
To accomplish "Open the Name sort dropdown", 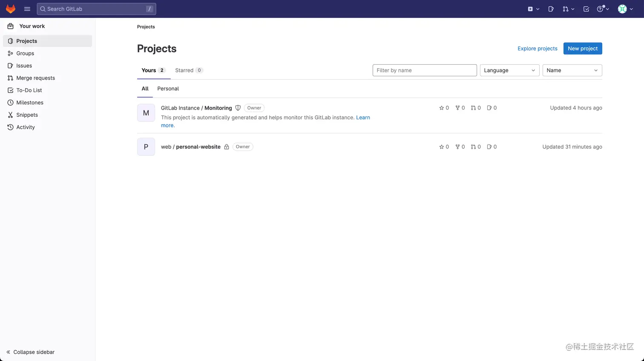I will [x=572, y=70].
